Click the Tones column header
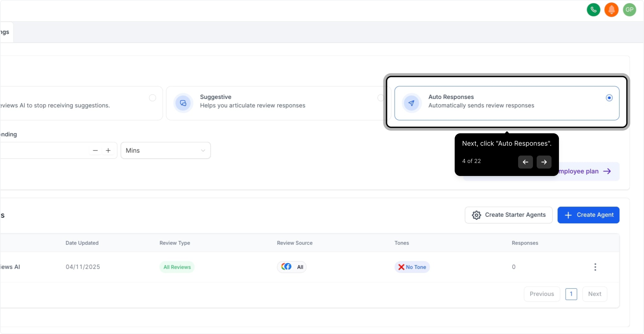This screenshot has width=644, height=334. [401, 243]
